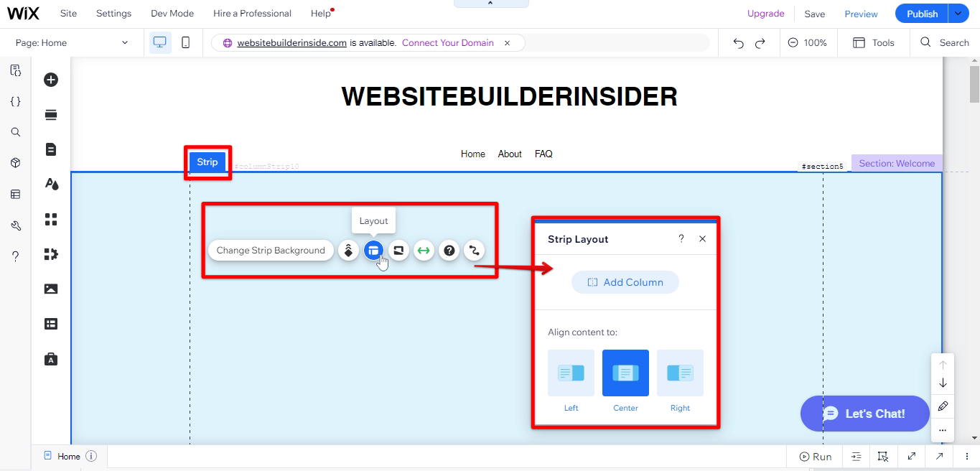
Task: Select the About menu item on page
Action: point(510,154)
